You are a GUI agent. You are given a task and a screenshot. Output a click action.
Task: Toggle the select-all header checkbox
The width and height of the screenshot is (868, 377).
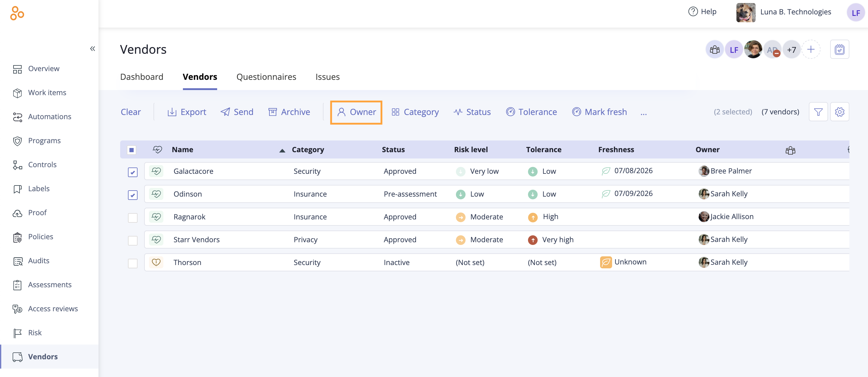pyautogui.click(x=132, y=150)
